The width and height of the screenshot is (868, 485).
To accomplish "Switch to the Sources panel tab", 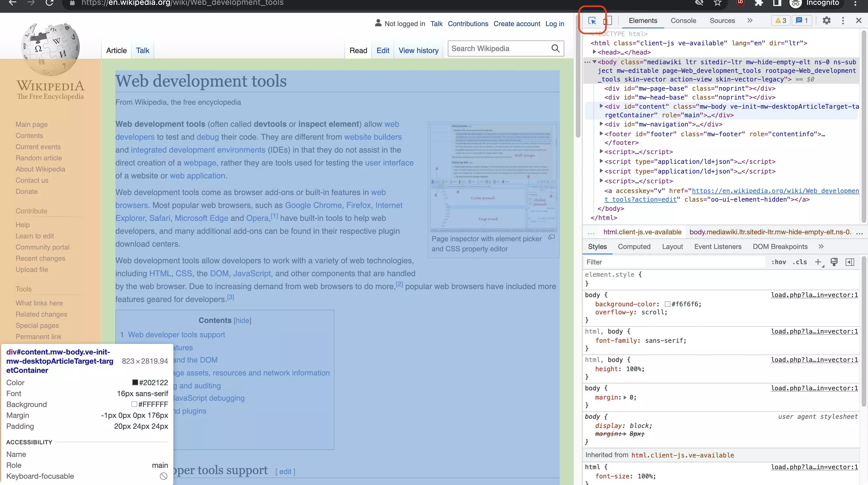I will [722, 20].
